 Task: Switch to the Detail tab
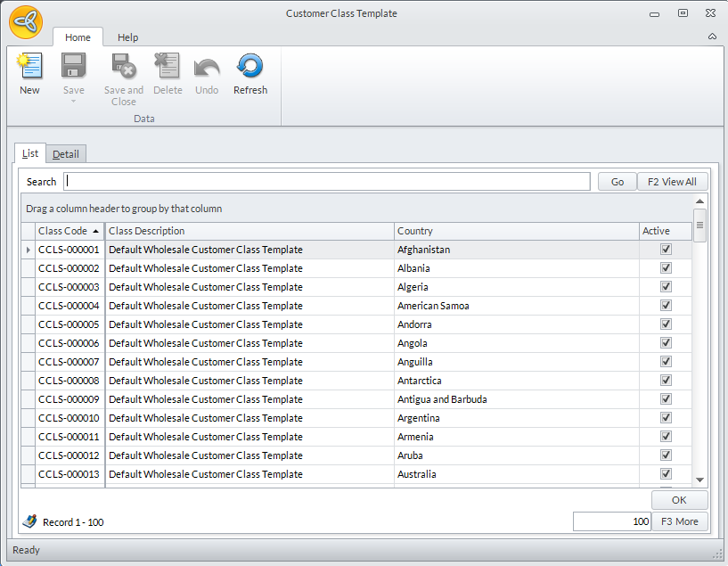pos(65,154)
